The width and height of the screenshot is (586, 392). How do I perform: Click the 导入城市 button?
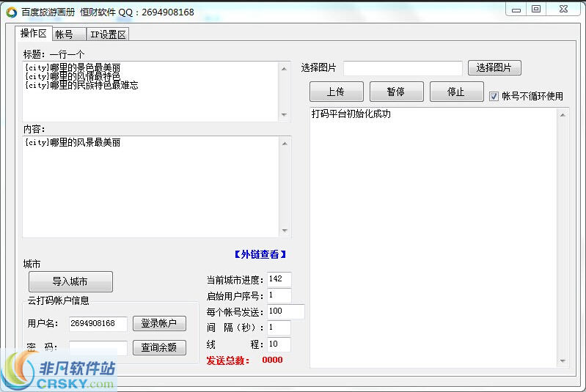[70, 281]
